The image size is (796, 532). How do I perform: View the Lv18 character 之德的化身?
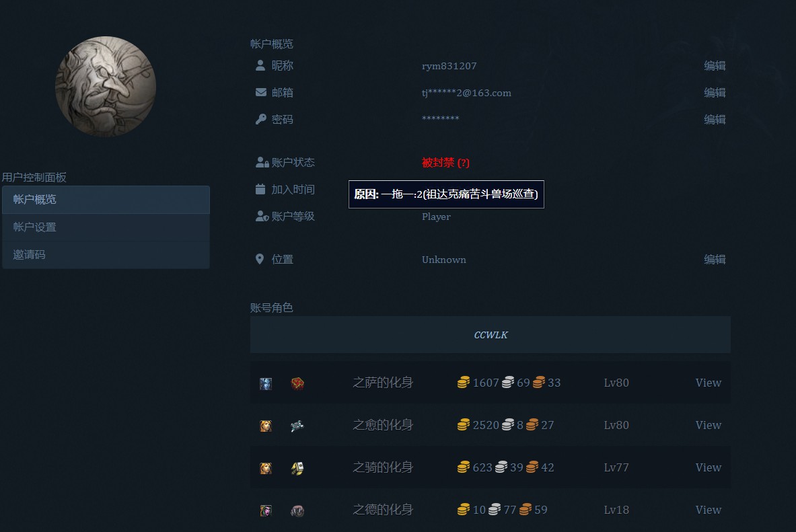tap(708, 510)
